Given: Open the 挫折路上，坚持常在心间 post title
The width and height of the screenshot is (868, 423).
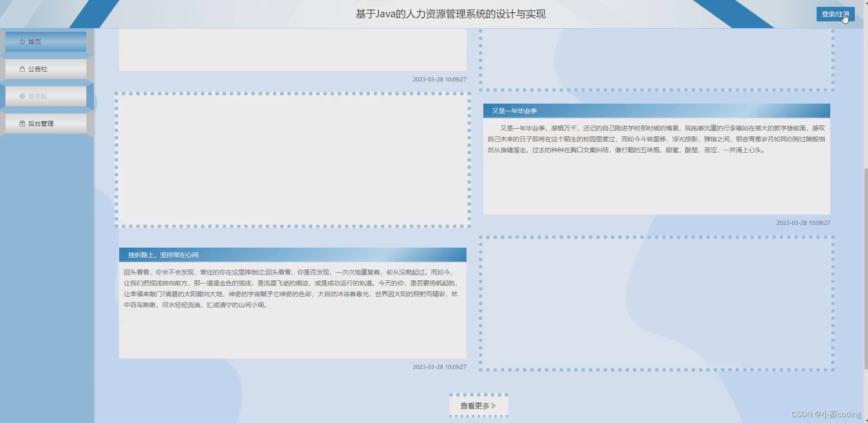Looking at the screenshot, I should click(x=163, y=255).
